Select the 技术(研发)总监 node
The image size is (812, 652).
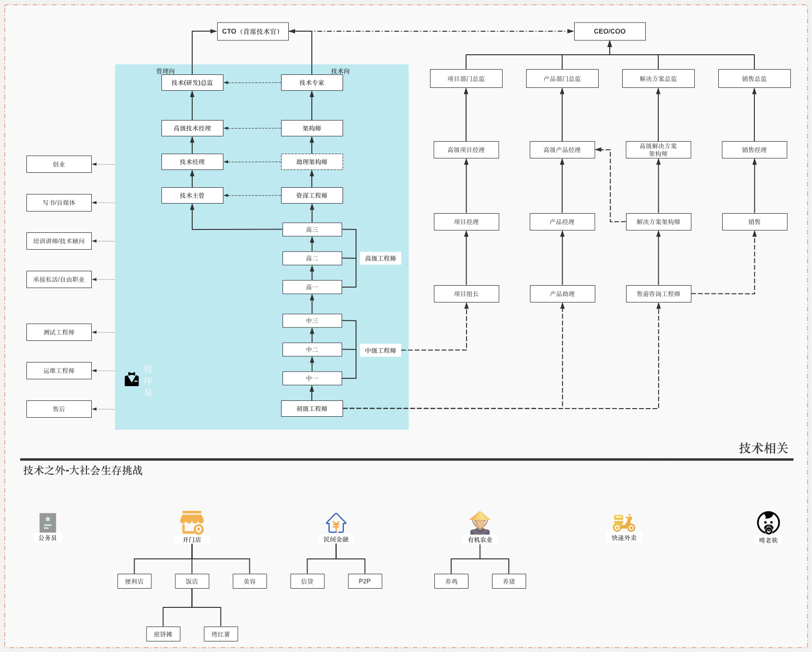point(192,83)
